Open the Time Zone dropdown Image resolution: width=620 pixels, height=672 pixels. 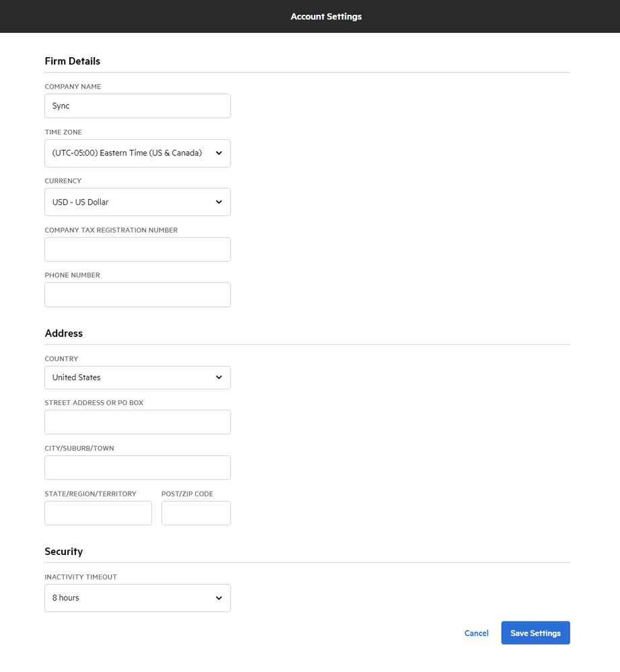(x=137, y=153)
